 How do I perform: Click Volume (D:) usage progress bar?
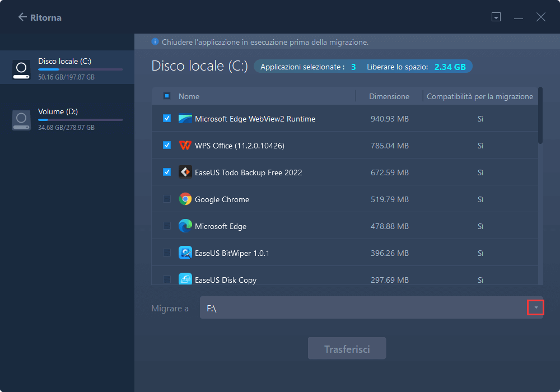(80, 120)
